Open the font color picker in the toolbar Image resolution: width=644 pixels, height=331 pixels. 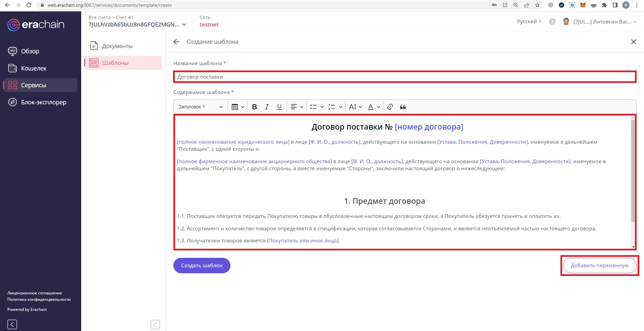pos(373,107)
